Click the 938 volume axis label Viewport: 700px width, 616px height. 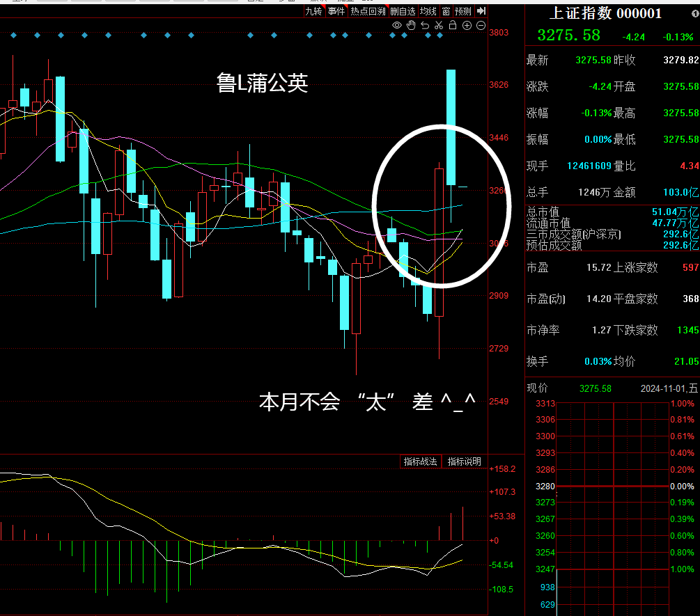point(547,587)
